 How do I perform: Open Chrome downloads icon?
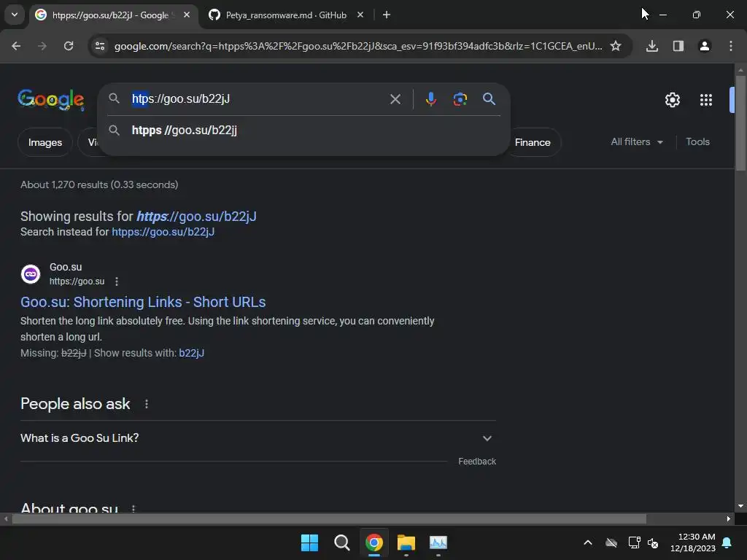coord(652,46)
